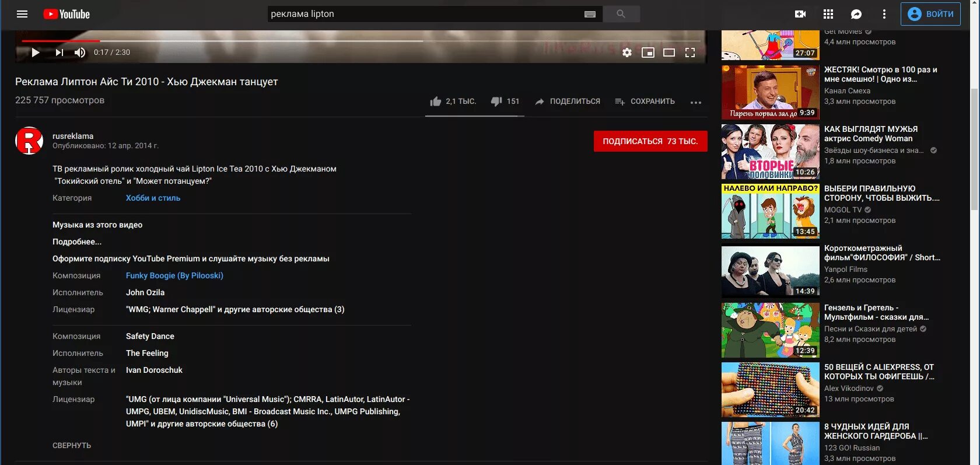Click the 225 757 просмотров view count
Viewport: 980px width, 465px height.
60,100
